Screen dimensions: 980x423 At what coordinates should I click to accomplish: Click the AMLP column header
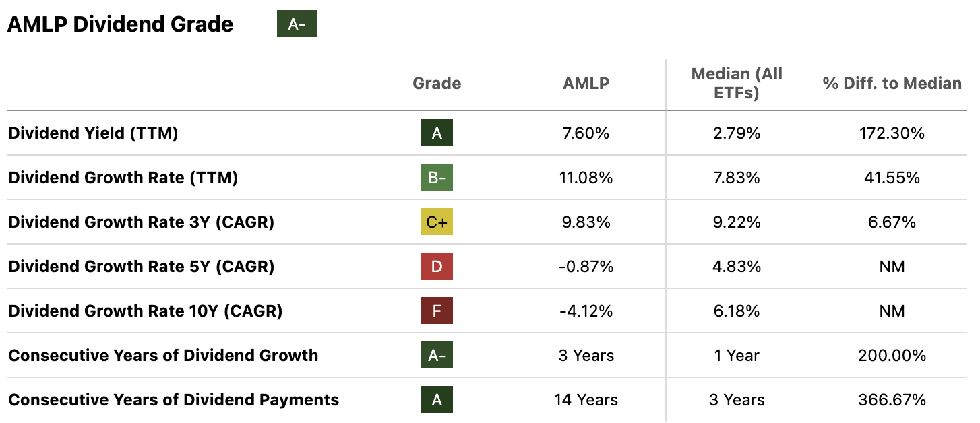click(x=586, y=84)
